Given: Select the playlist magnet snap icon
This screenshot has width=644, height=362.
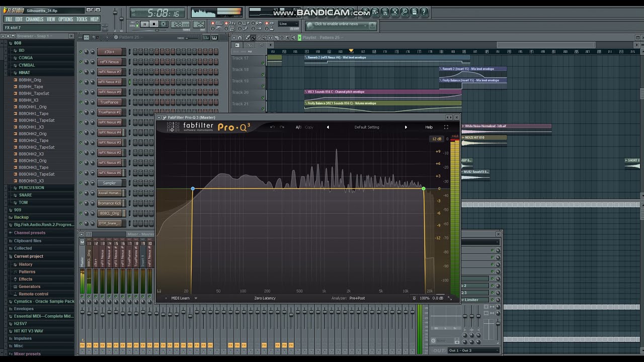Looking at the screenshot, I should [240, 38].
